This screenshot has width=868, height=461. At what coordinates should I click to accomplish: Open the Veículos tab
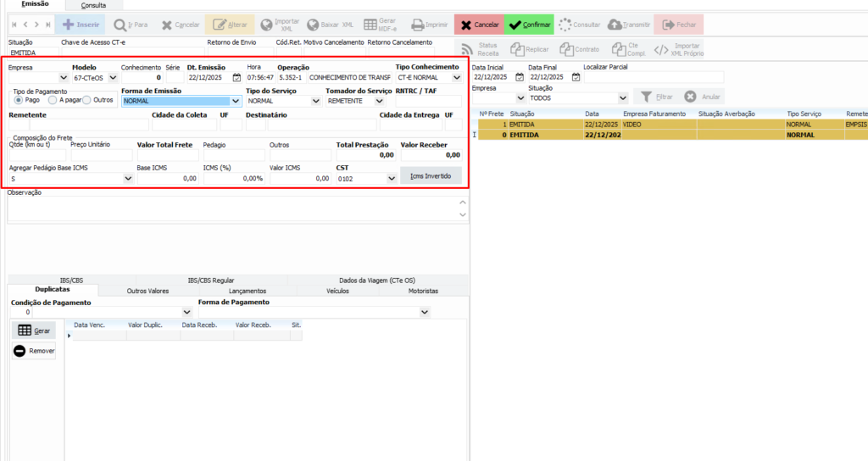click(337, 291)
